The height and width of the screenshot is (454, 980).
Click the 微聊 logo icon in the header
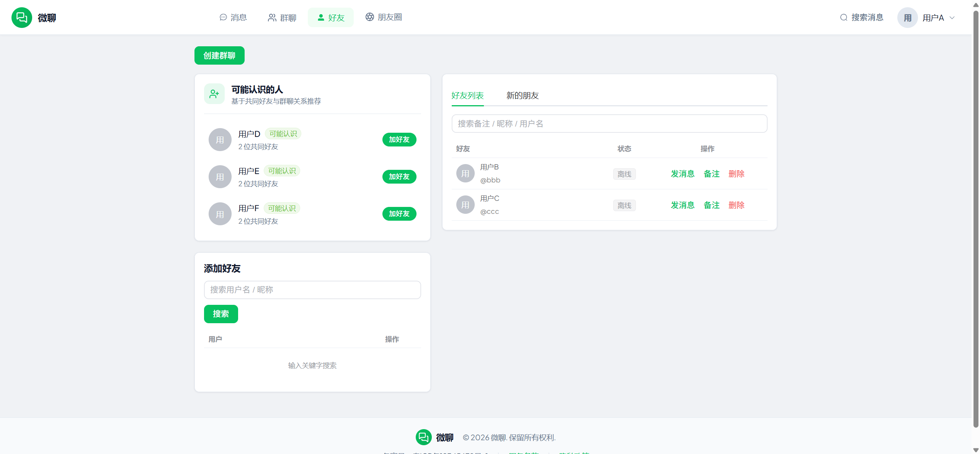click(x=22, y=18)
